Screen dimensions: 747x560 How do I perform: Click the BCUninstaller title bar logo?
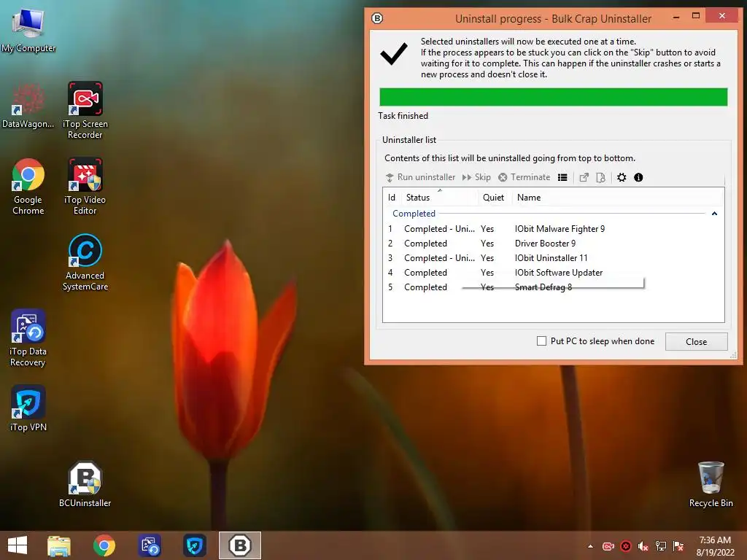[x=377, y=18]
